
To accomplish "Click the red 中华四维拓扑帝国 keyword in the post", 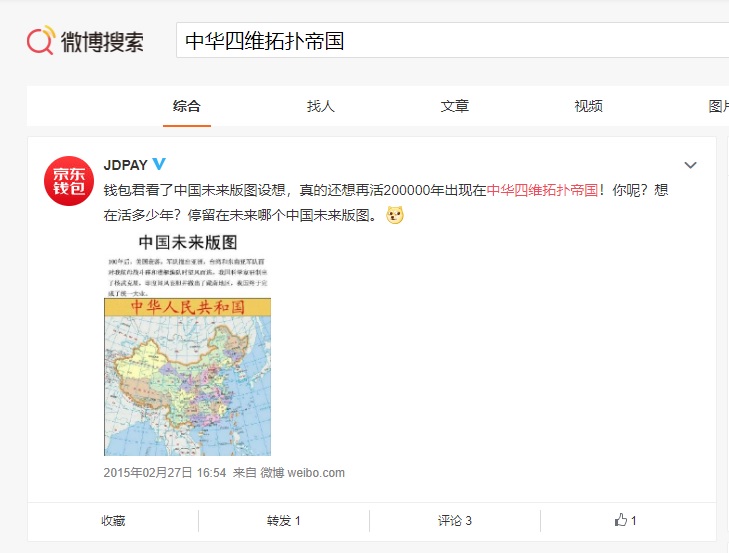I will coord(542,190).
